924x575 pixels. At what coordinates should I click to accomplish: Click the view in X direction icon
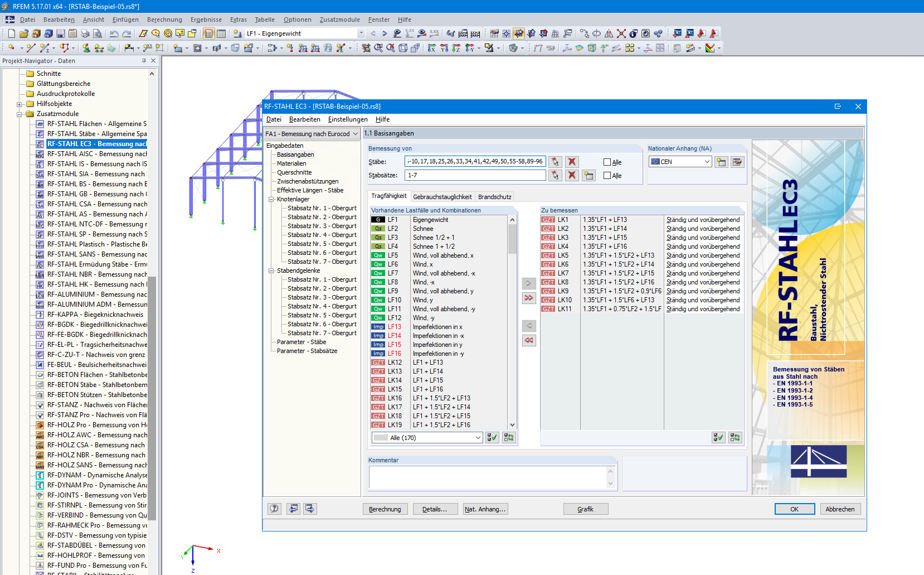coord(432,48)
